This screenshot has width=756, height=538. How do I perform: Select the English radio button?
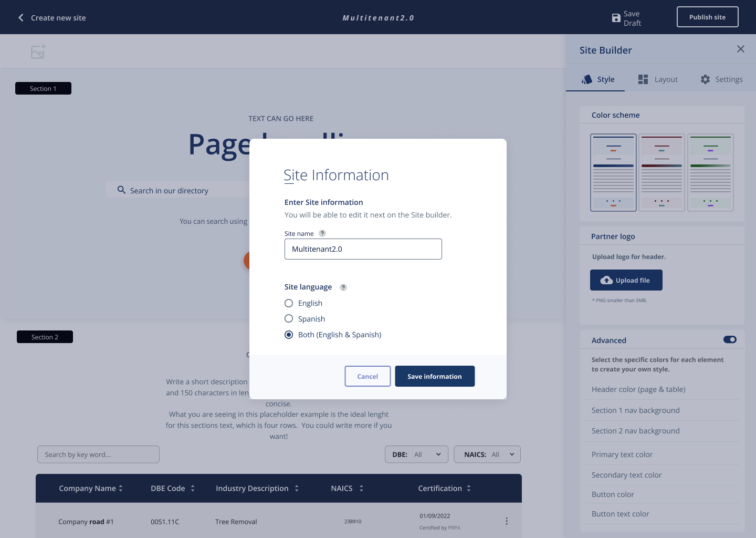point(289,303)
